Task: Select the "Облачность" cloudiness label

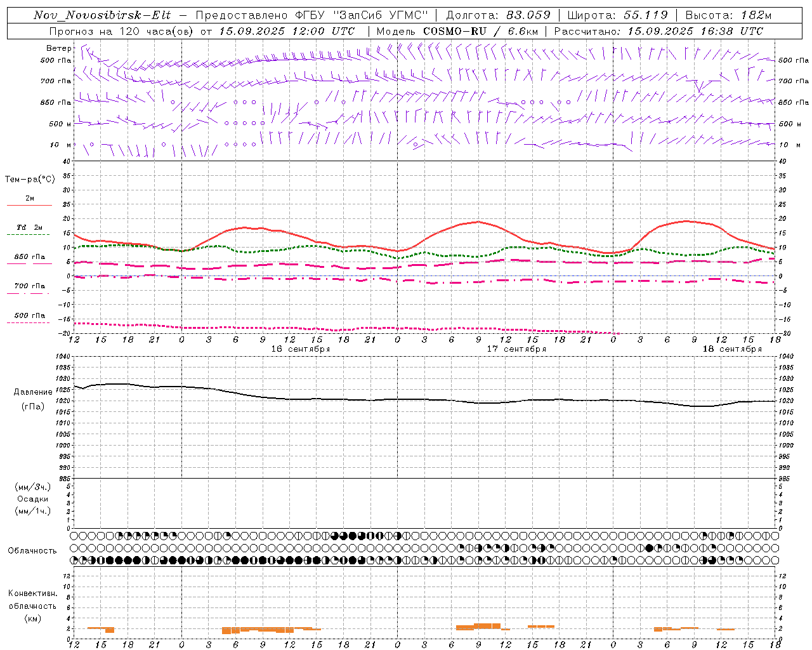Action: (x=32, y=551)
